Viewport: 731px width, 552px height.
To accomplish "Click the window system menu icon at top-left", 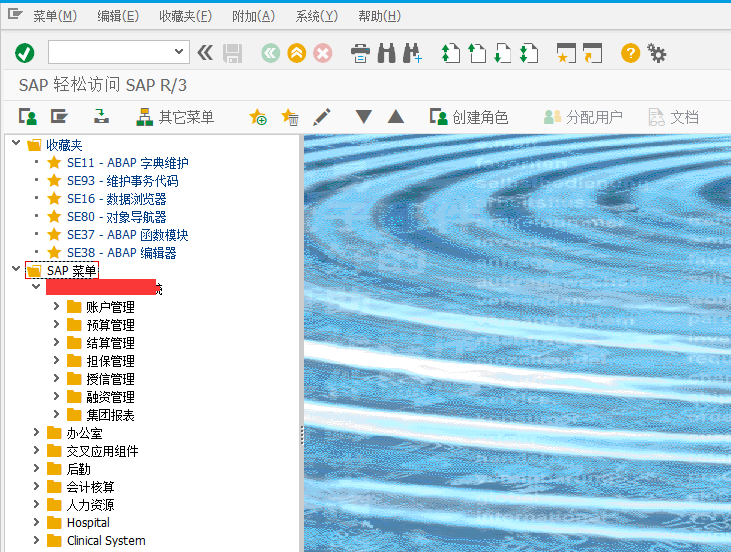I will (x=15, y=15).
